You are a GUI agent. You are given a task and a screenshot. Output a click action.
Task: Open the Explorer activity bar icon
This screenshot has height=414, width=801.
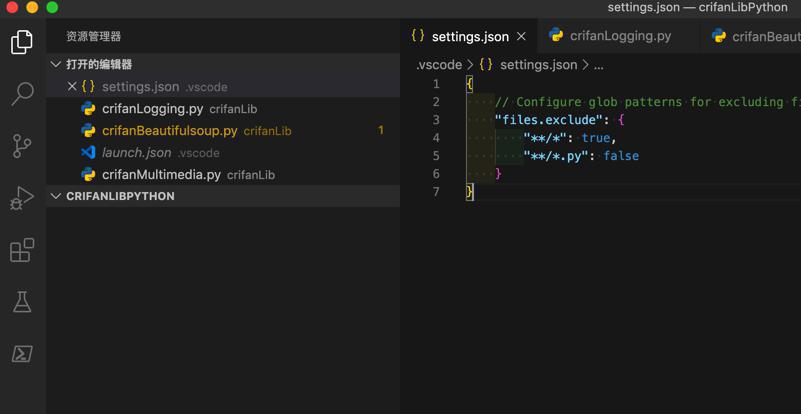[22, 42]
